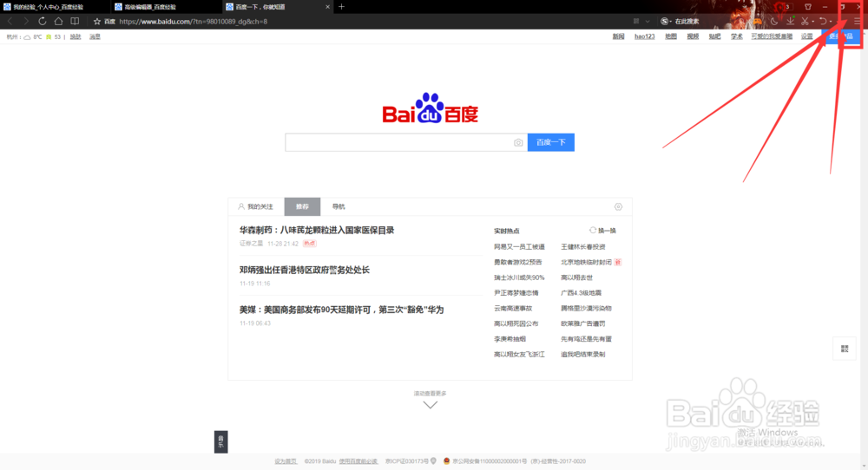Open downloads with the download arrow icon
The height and width of the screenshot is (470, 868).
790,21
